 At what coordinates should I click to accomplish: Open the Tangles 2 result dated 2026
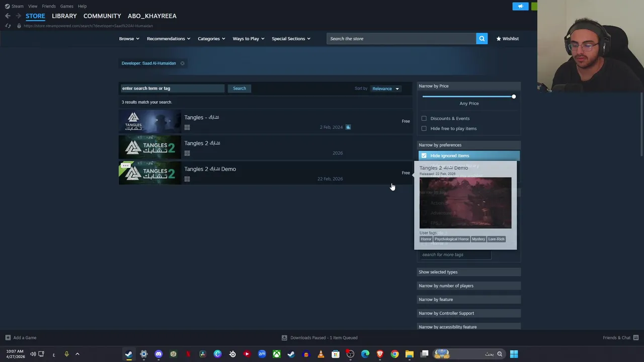pos(265,147)
